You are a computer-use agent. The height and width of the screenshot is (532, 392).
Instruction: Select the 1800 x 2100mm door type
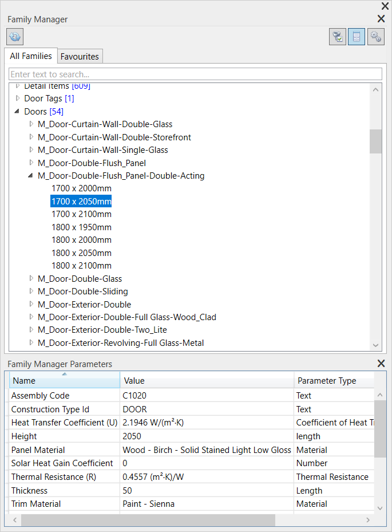coord(81,266)
